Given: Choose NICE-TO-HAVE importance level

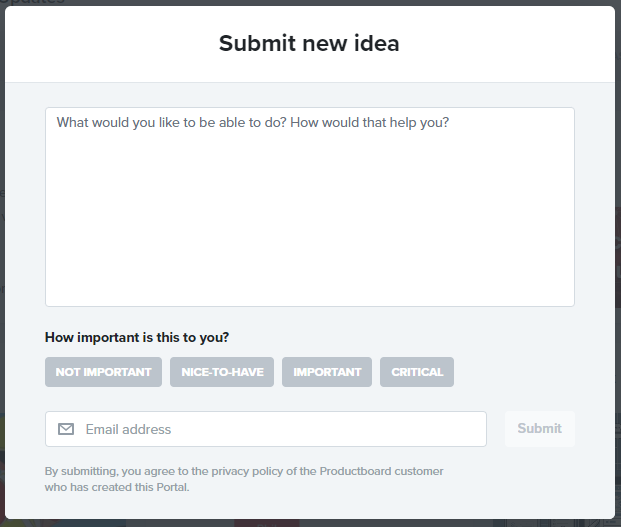Looking at the screenshot, I should pos(222,372).
